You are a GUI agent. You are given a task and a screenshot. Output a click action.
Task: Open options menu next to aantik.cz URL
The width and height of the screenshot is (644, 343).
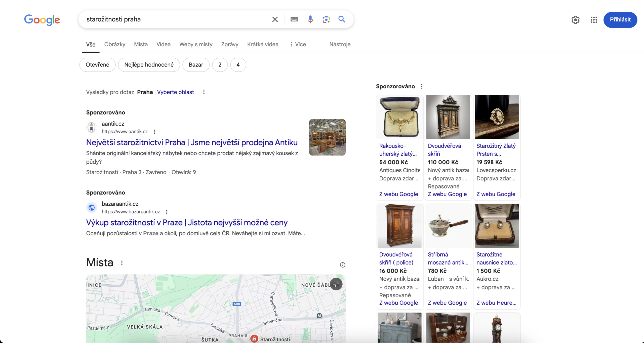pos(154,132)
